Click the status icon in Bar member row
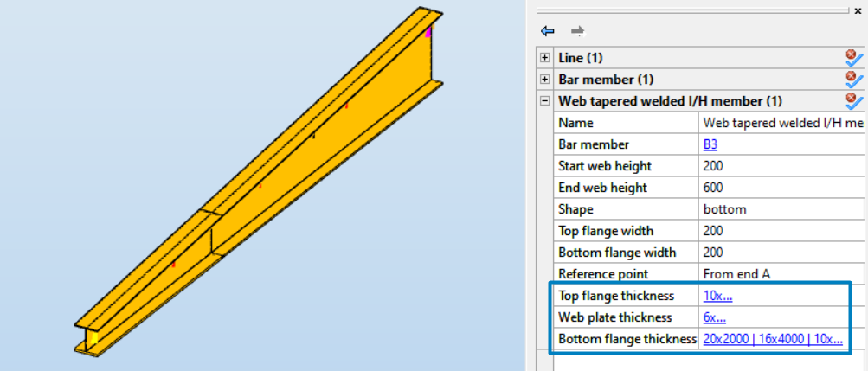The width and height of the screenshot is (868, 371). point(854,80)
